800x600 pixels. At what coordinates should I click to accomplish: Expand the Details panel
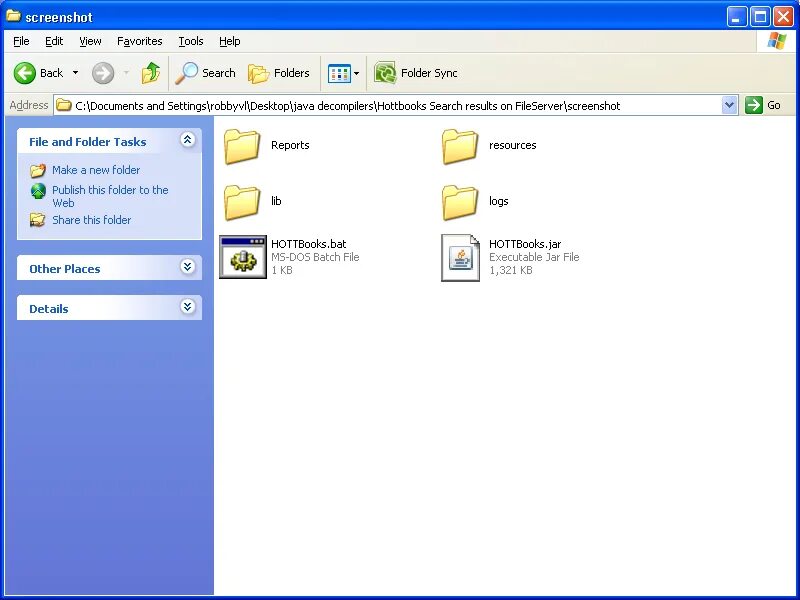188,307
